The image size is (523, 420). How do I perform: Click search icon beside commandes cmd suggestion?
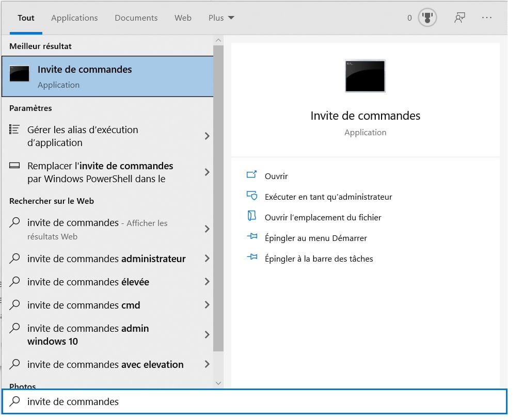coord(14,305)
